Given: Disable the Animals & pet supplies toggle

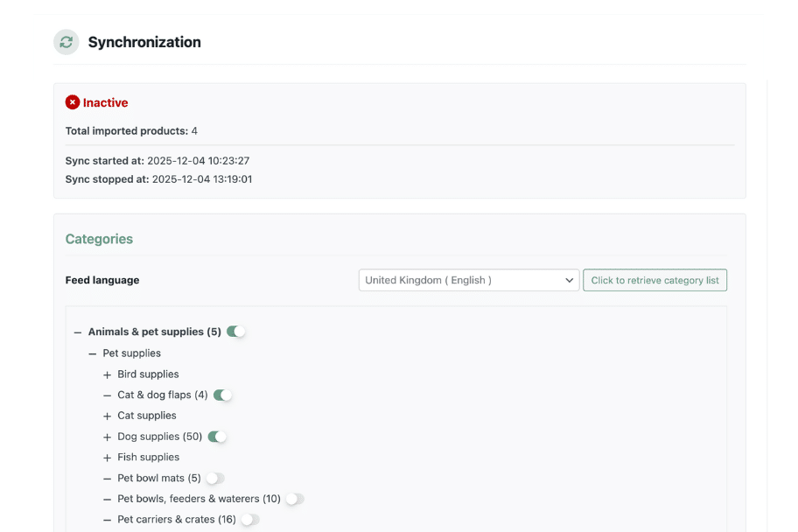Looking at the screenshot, I should coord(235,332).
